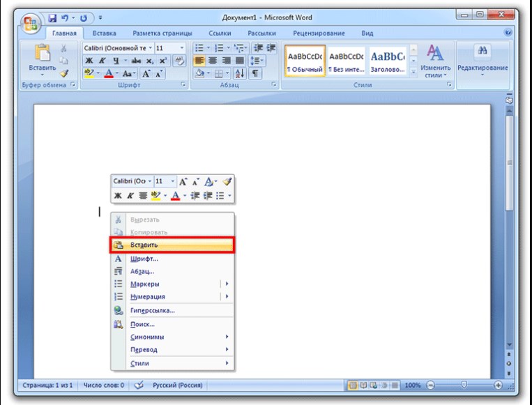
Task: Shrink font size in ribbon Шрифт group
Action: click(159, 74)
